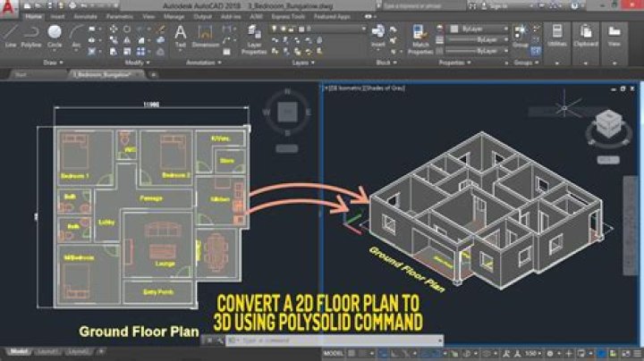Click Match Properties tool
The width and height of the screenshot is (644, 361).
click(x=420, y=39)
